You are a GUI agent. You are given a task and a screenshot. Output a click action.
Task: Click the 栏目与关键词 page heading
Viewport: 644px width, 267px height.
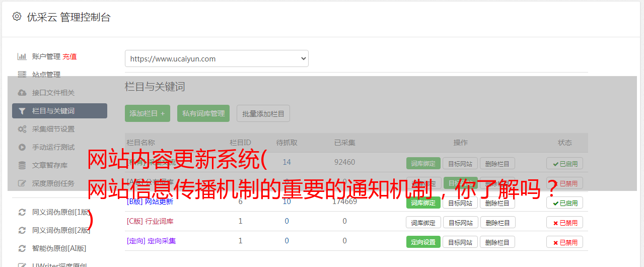coord(155,87)
